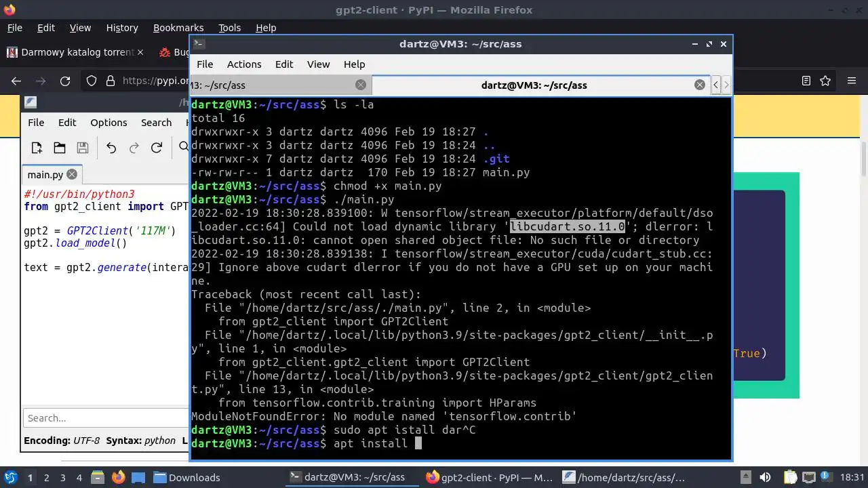Click the Reload icon in text editor toolbar
868x488 pixels.
pyautogui.click(x=156, y=148)
